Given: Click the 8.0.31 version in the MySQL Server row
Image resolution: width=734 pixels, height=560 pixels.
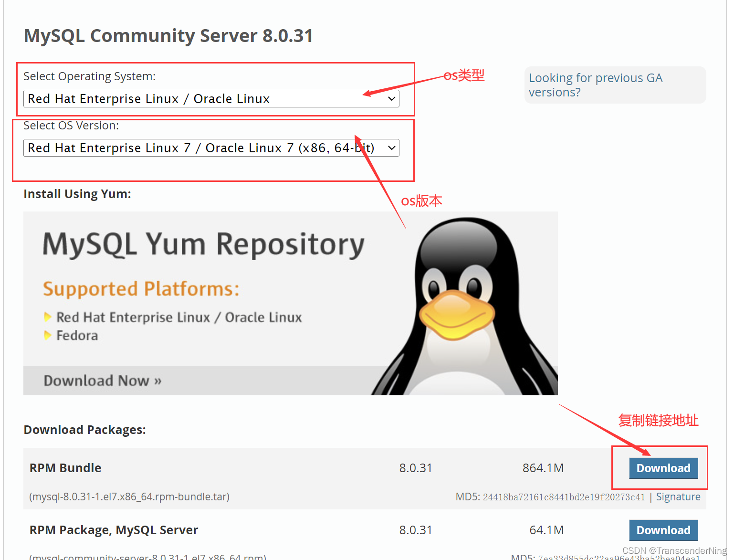Looking at the screenshot, I should coord(416,530).
